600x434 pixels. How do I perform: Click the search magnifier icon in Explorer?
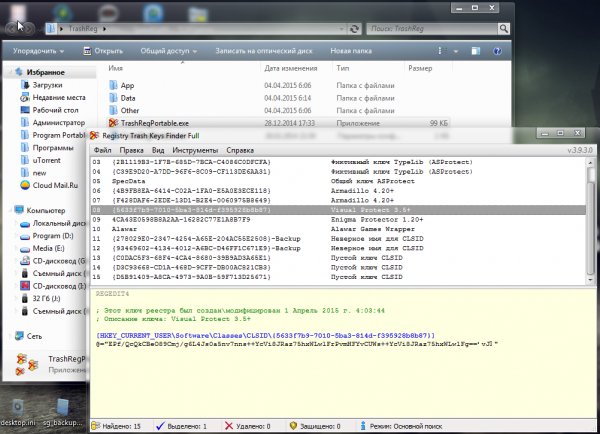tap(504, 29)
